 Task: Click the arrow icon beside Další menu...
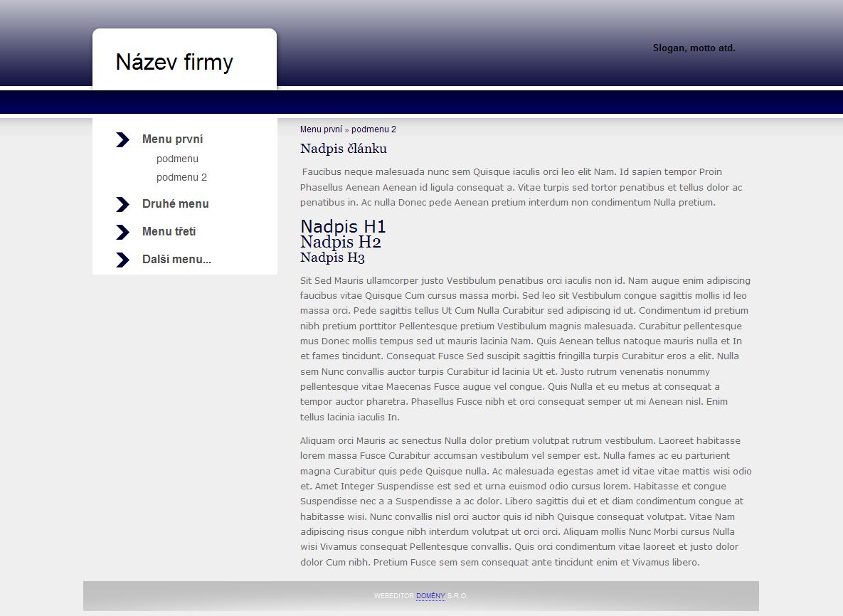point(122,260)
